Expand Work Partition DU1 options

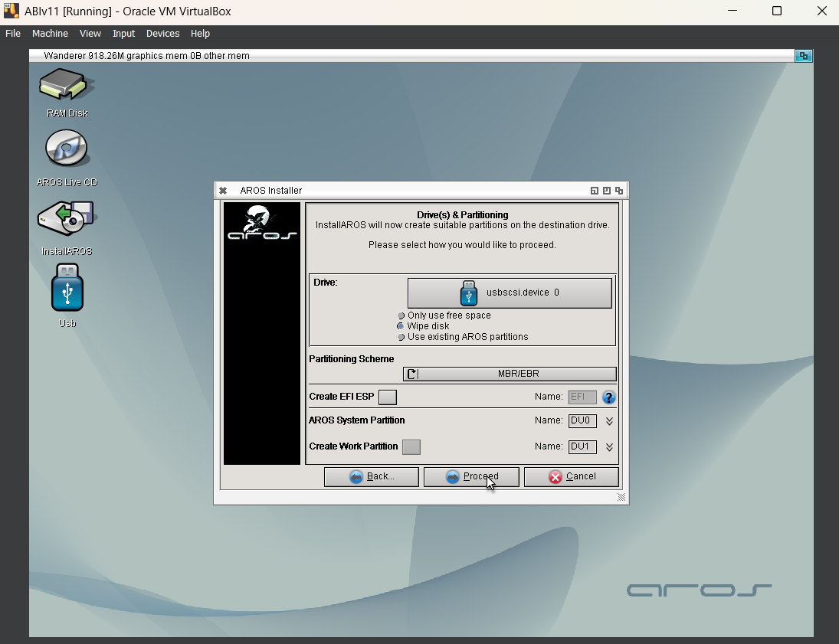[x=609, y=447]
